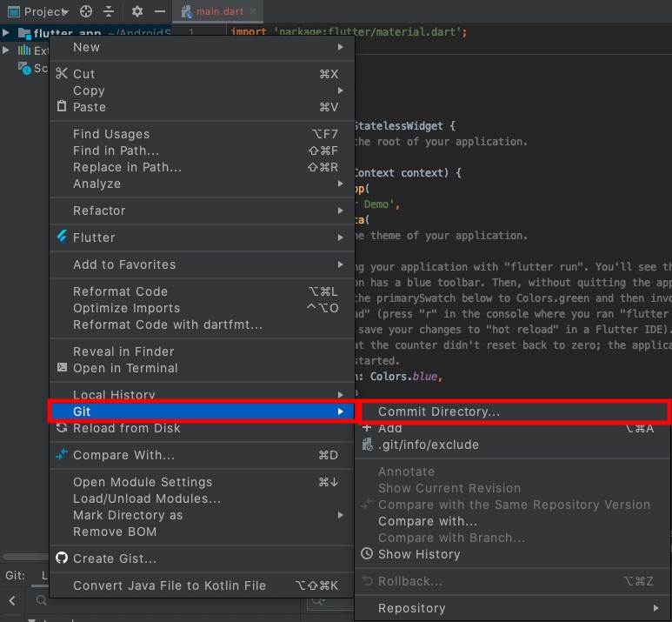Image resolution: width=672 pixels, height=622 pixels.
Task: Click the locate/select opened file target icon
Action: point(86,11)
